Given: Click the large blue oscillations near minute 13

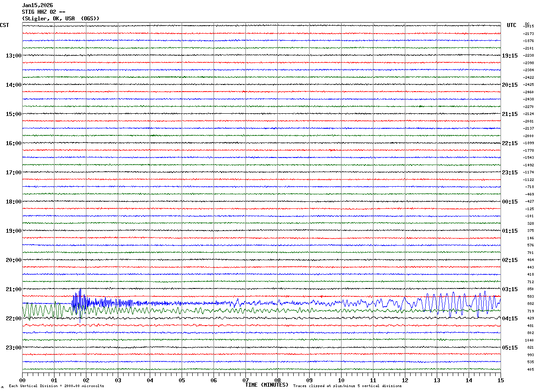Looking at the screenshot, I should pyautogui.click(x=443, y=303).
